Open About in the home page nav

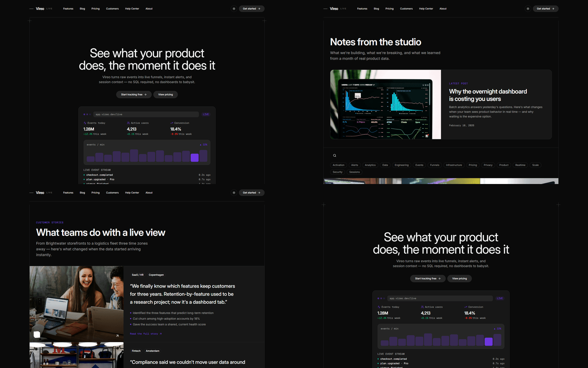coord(149,9)
